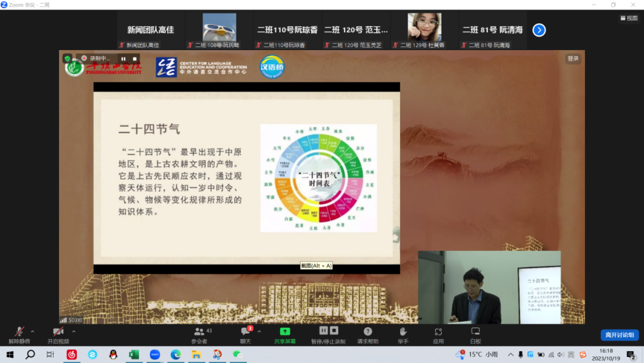This screenshot has height=363, width=644.
Task: Pause recording from the top-left recording indicator
Action: (123, 59)
